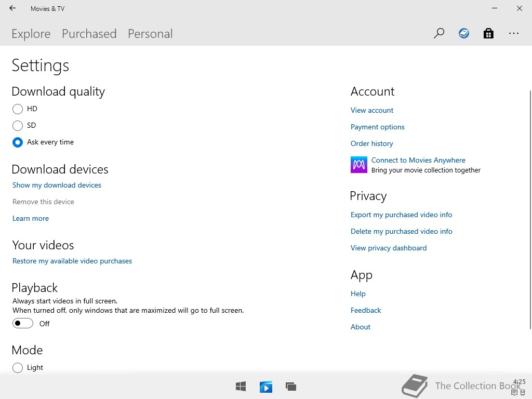532x399 pixels.
Task: Open the Store shopping bag icon
Action: click(x=488, y=33)
